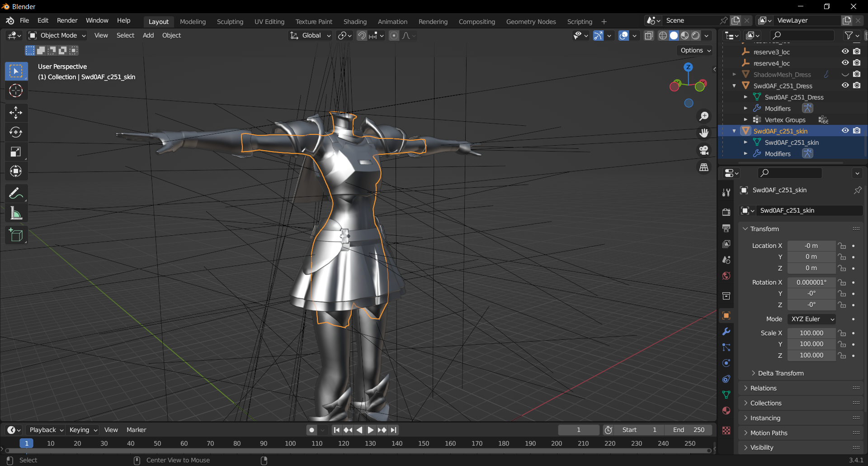Select the Move tool in the toolbar
Screen dimensions: 868x466
tap(16, 113)
